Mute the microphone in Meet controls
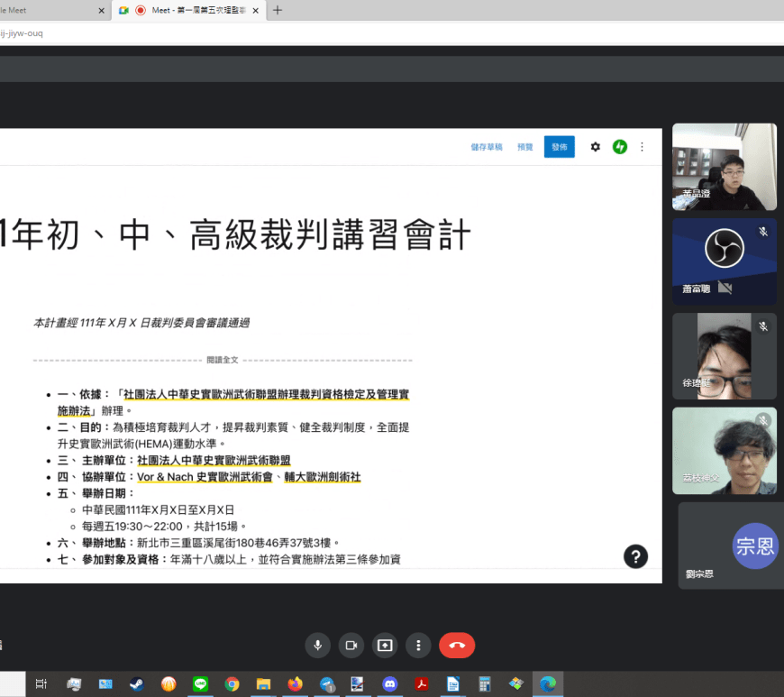Viewport: 784px width, 697px height. pyautogui.click(x=316, y=645)
